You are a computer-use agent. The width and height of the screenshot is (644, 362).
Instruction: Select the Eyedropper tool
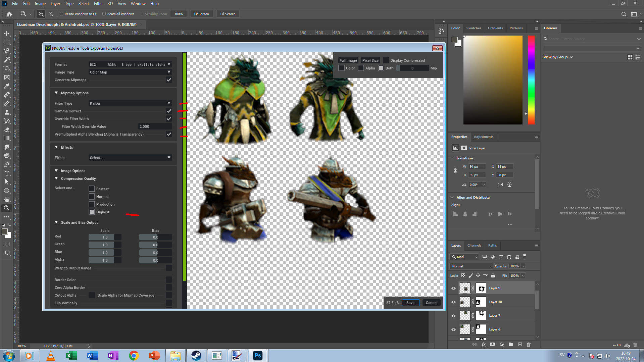click(x=7, y=86)
